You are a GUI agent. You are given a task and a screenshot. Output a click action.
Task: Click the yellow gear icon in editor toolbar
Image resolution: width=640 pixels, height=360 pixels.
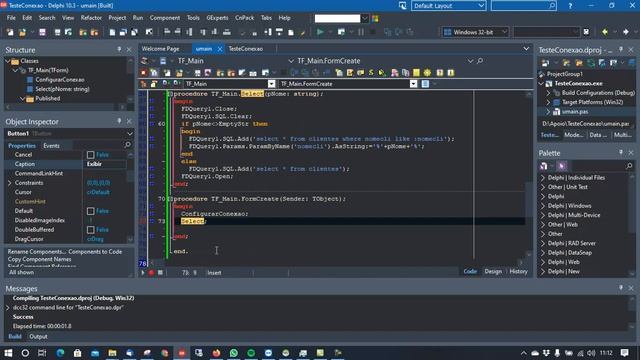tap(427, 73)
